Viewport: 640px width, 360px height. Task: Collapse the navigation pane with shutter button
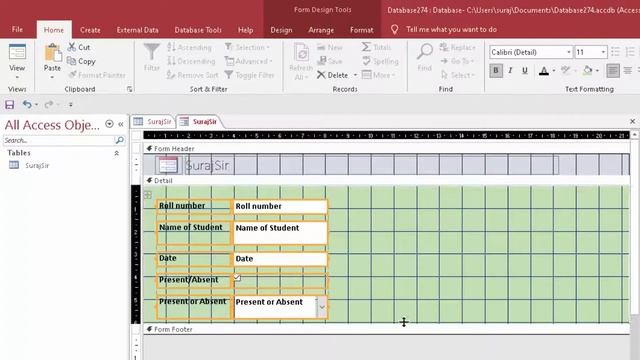121,124
